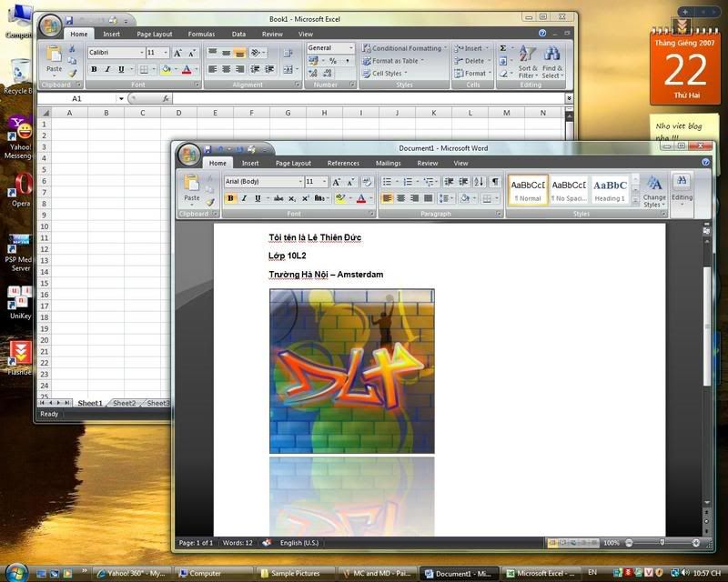Click Change Styles in Word ribbon
Viewport: 728px width, 582px height.
(654, 191)
